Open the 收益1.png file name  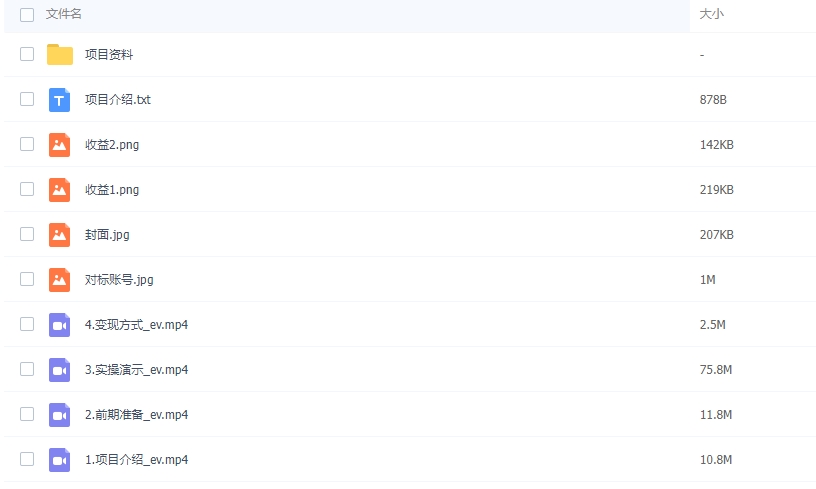coord(112,190)
